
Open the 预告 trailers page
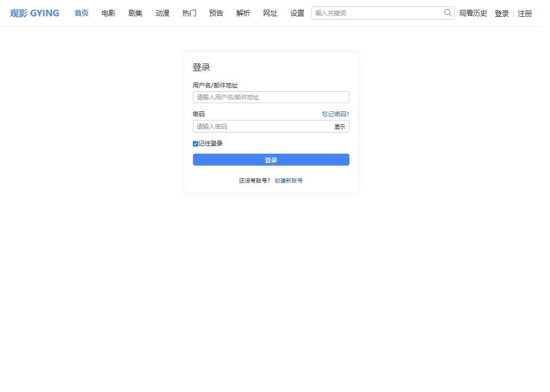[x=216, y=14]
